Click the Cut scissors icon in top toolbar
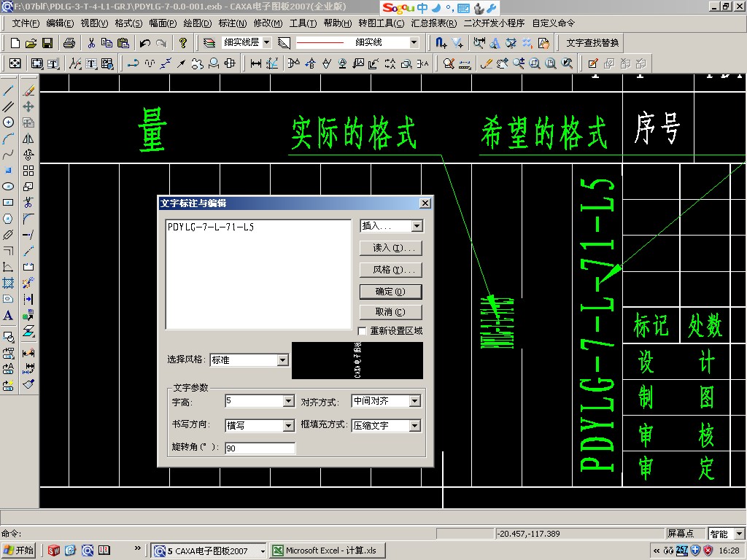This screenshot has width=747, height=560. click(91, 43)
